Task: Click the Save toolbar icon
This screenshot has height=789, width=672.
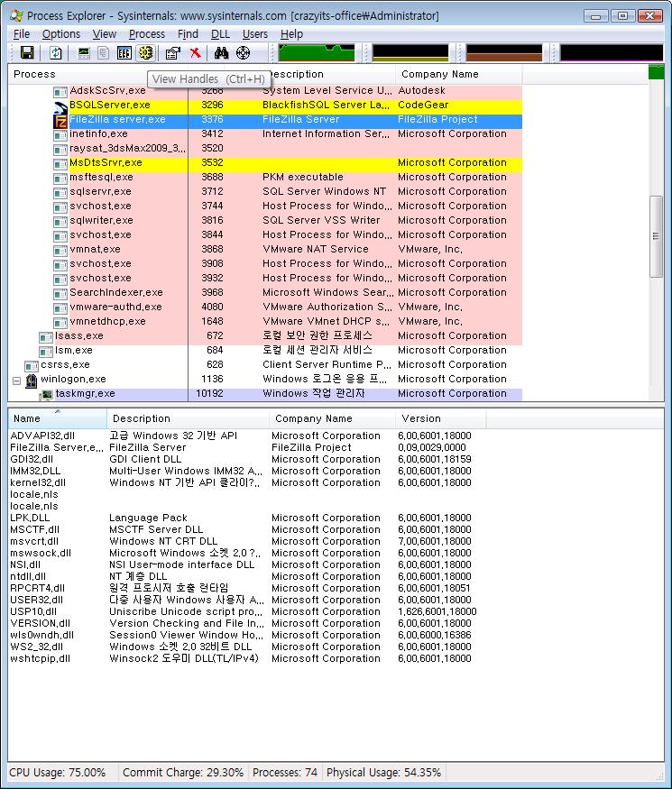Action: coord(27,53)
